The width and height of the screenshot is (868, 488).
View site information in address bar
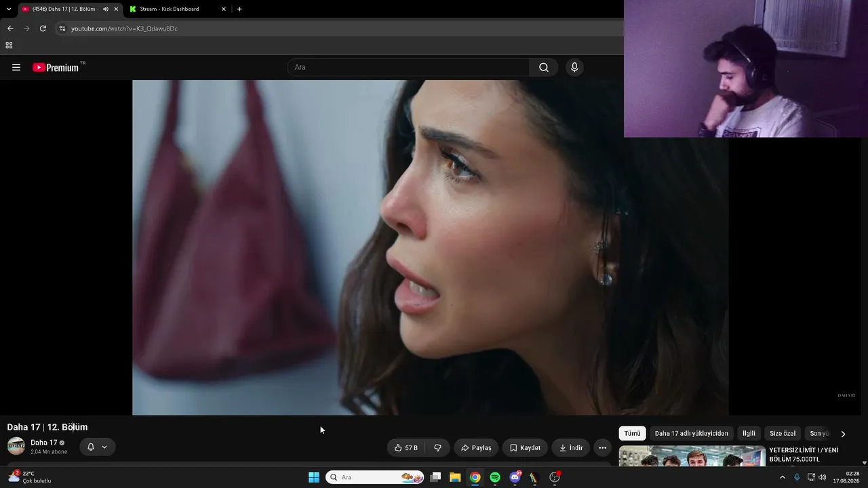pos(62,28)
